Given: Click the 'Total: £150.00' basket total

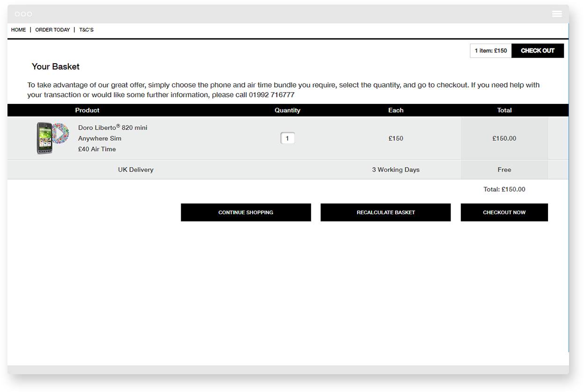Looking at the screenshot, I should (504, 189).
